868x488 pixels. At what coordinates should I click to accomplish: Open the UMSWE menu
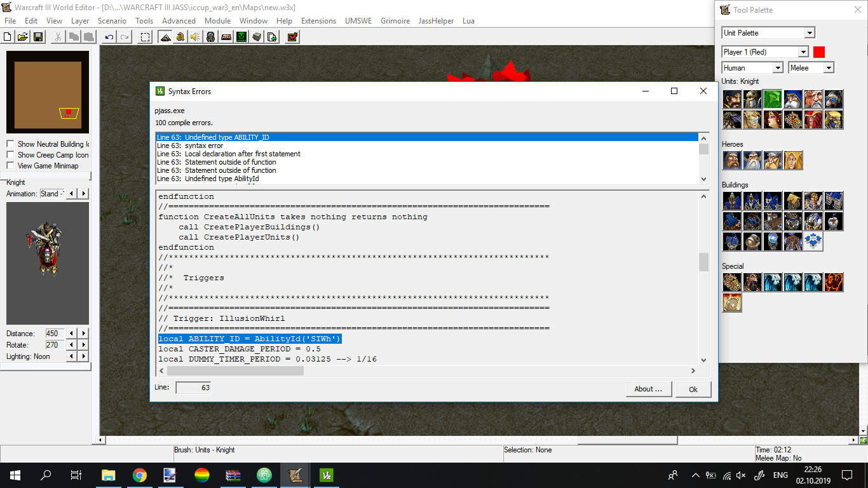pos(359,21)
